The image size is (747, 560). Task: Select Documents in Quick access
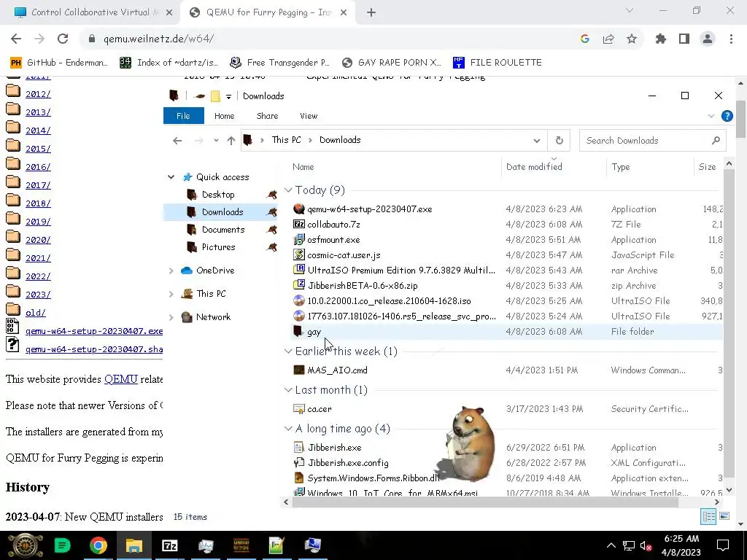[223, 230]
